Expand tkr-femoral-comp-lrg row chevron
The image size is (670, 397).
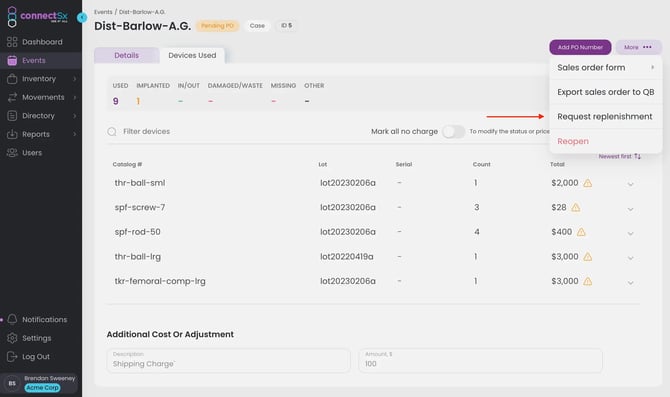(630, 282)
